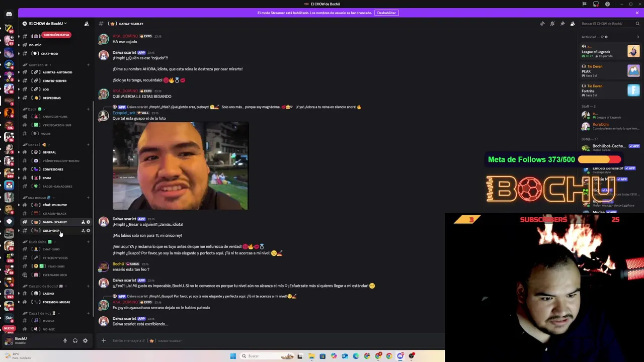The height and width of the screenshot is (362, 644).
Task: Jump to the 1 MENCIÓN NUEVA pill
Action: [56, 35]
